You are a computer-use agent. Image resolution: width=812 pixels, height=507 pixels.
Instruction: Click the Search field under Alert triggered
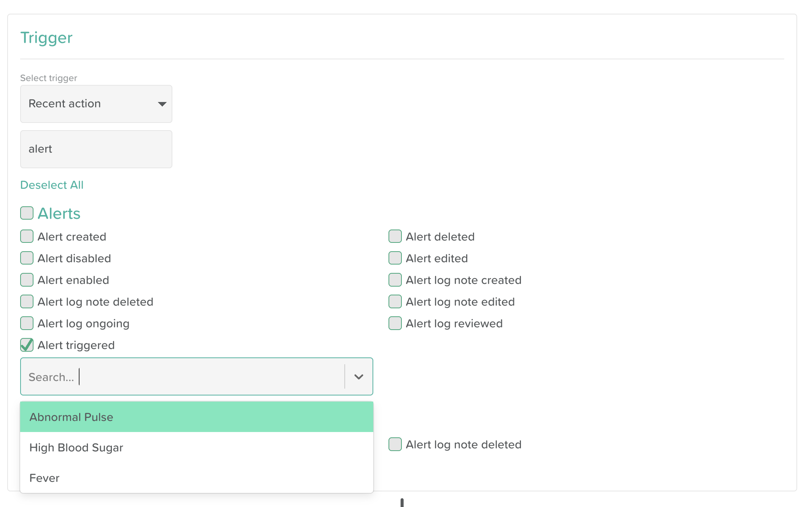point(183,377)
